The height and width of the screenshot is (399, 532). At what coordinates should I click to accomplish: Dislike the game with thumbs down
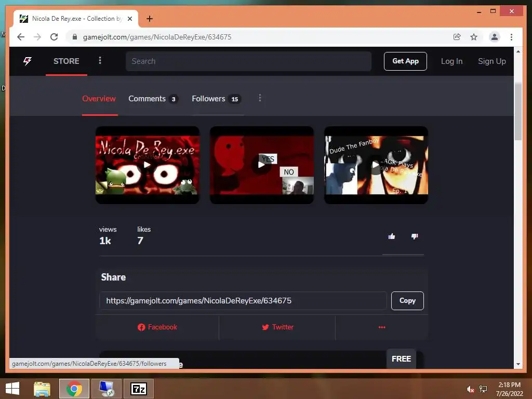(415, 236)
